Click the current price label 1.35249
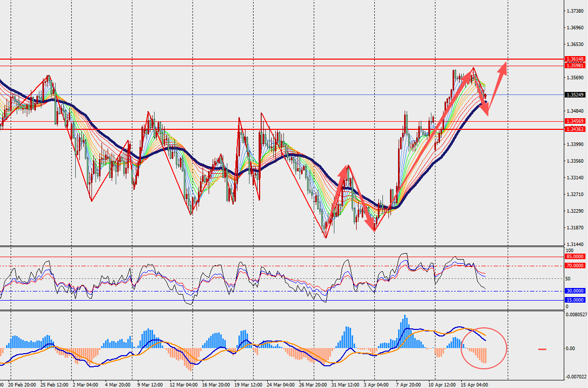This screenshot has height=388, width=588. [x=575, y=95]
